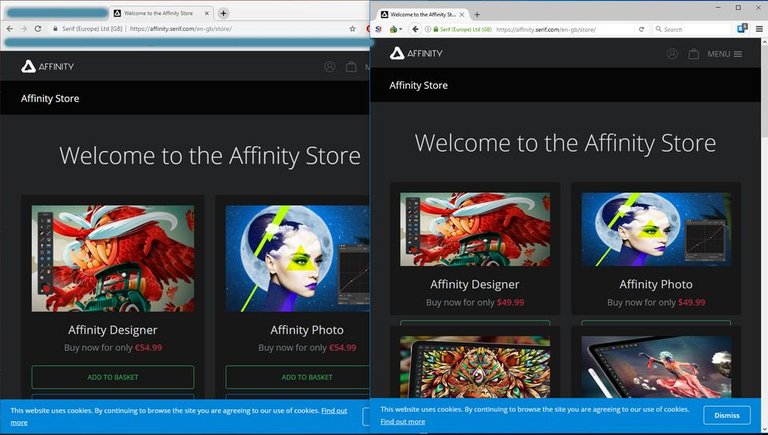Go back in the Chrome window
Viewport: 768px width, 435px height.
pos(10,29)
